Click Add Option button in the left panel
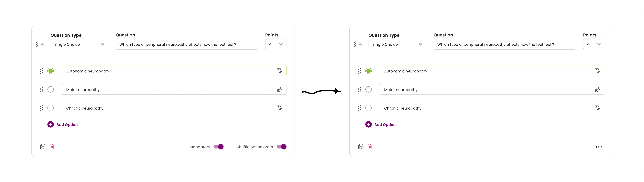Image resolution: width=644 pixels, height=182 pixels. click(62, 124)
